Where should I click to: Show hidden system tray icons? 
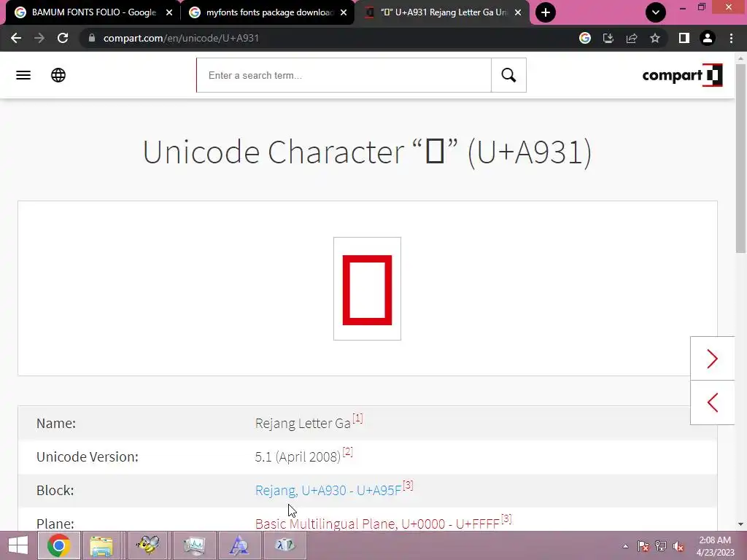click(x=625, y=546)
